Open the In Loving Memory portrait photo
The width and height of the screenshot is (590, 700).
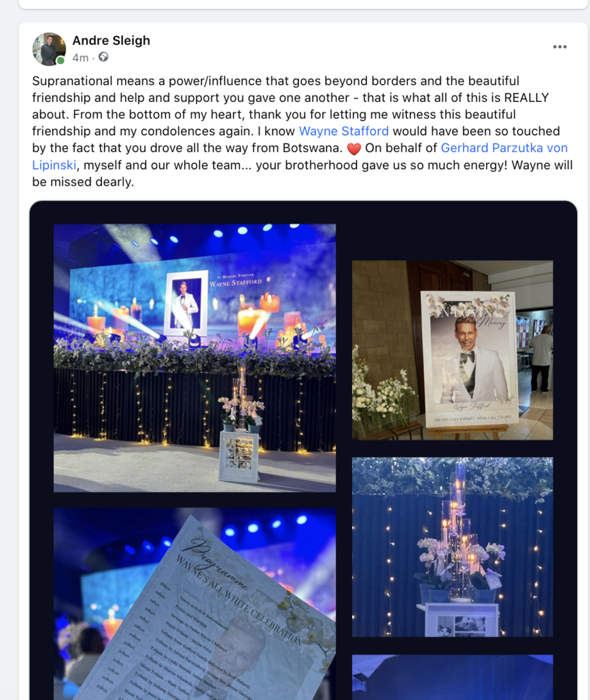[x=453, y=350]
